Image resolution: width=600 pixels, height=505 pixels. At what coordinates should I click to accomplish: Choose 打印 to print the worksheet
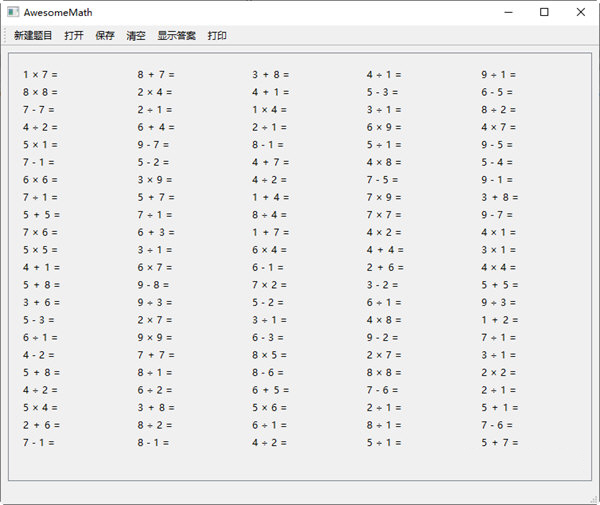(217, 36)
